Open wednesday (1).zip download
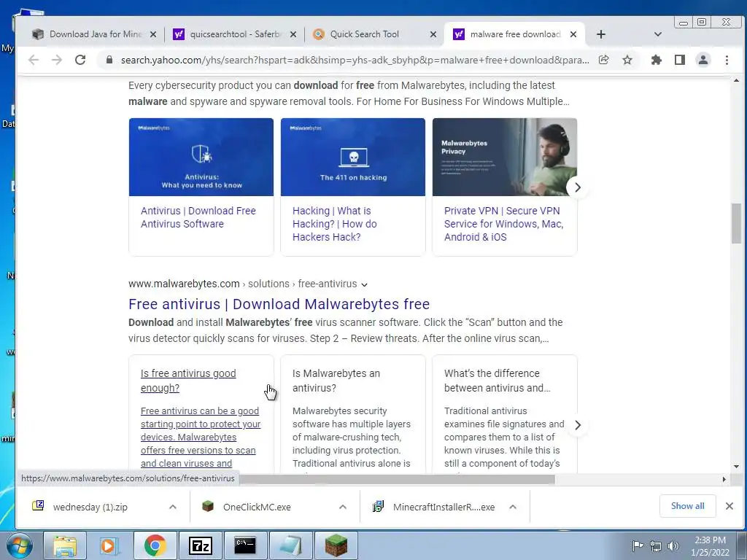This screenshot has height=560, width=747. [90, 507]
